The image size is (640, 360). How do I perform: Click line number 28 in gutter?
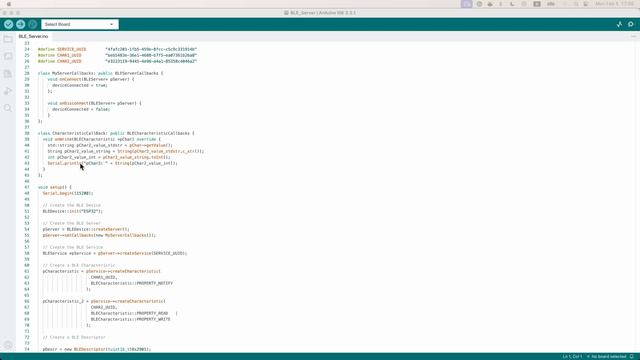click(27, 73)
